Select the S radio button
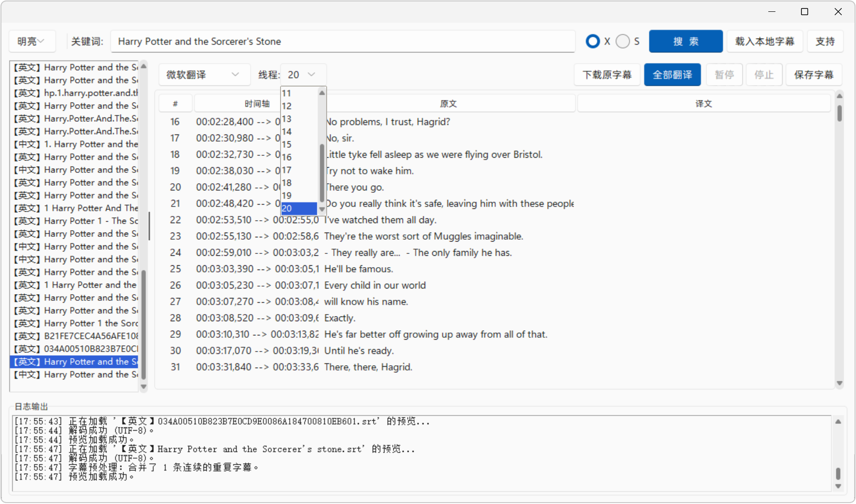Image resolution: width=856 pixels, height=504 pixels. [623, 42]
